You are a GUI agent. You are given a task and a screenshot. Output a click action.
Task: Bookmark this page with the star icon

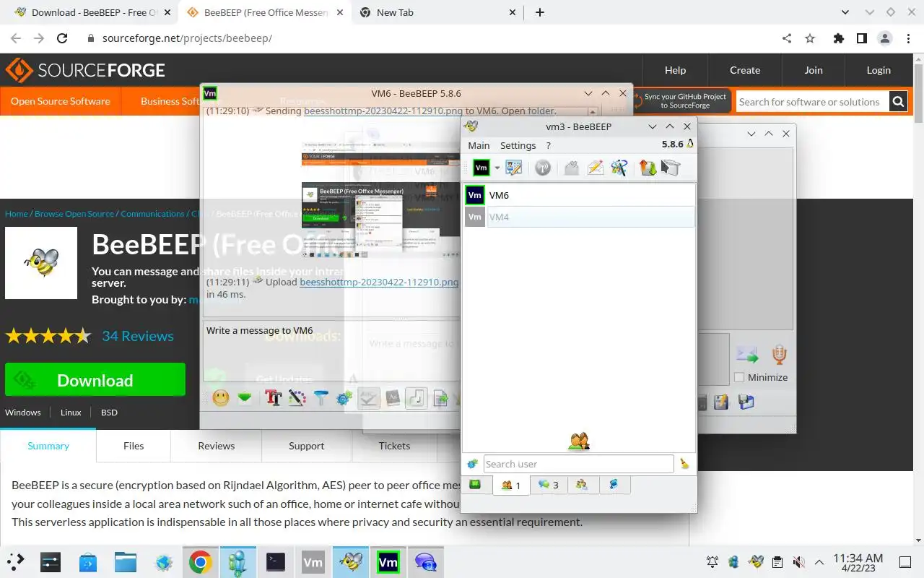pos(810,38)
